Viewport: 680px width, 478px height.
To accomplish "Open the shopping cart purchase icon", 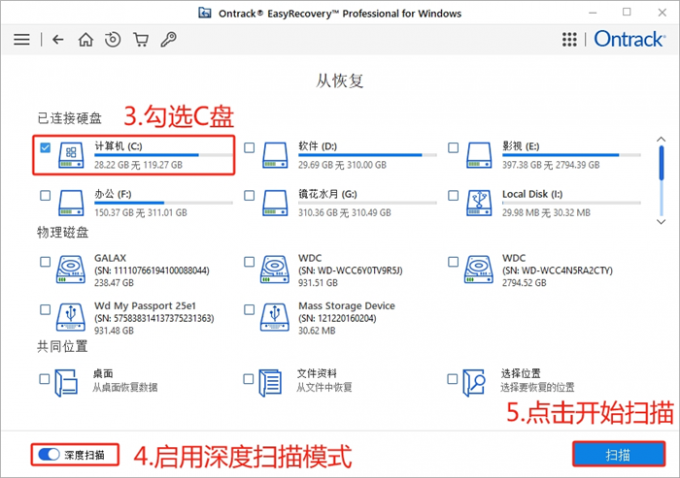I will tap(141, 40).
